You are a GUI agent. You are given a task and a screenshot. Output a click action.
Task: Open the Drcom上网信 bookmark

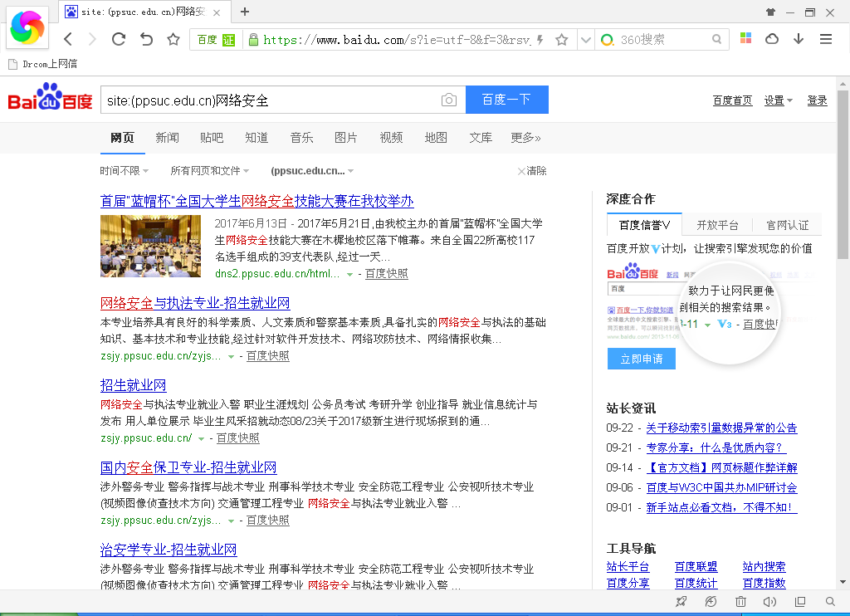tap(43, 64)
